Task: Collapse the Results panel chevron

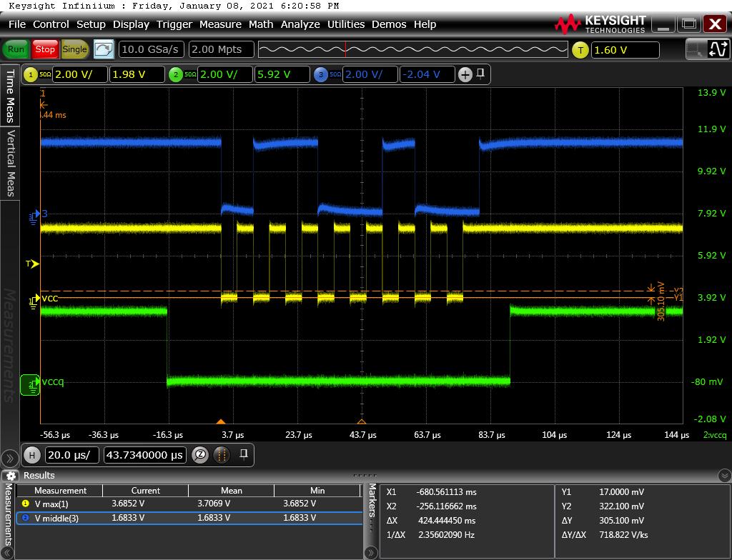Action: click(724, 476)
